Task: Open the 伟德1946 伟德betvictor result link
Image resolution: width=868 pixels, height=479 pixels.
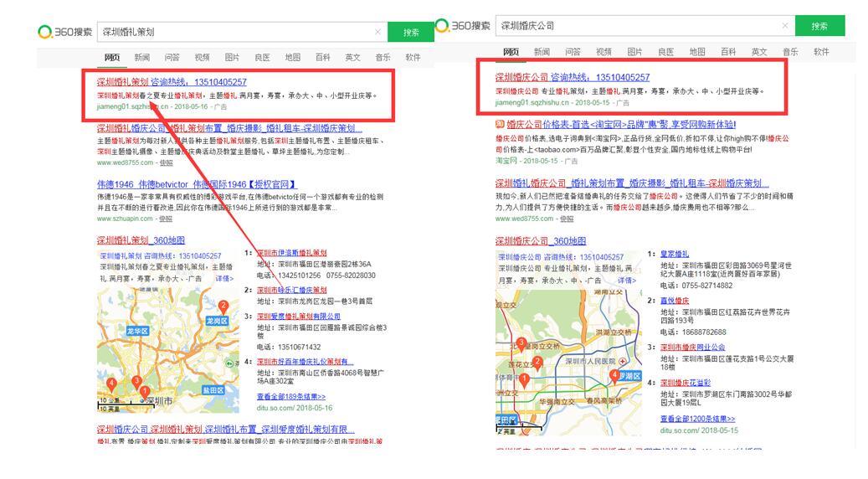Action: tap(197, 184)
